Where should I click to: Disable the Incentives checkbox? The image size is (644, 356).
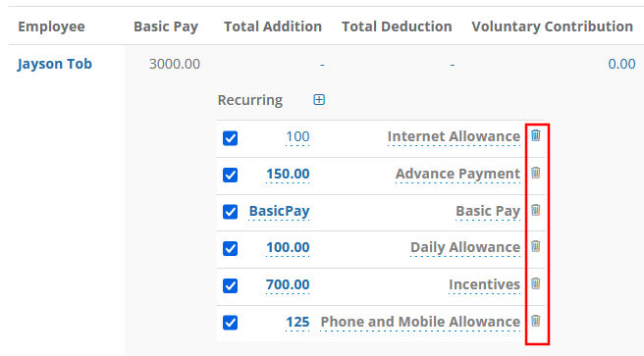click(230, 285)
